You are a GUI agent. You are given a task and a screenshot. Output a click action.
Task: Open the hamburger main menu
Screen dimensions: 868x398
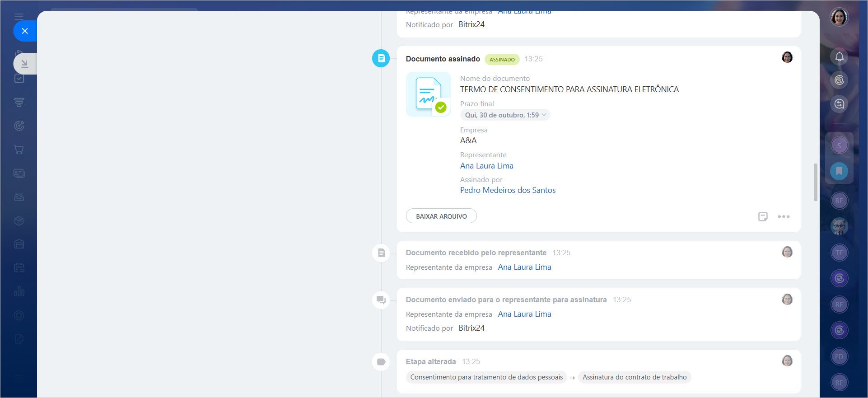pyautogui.click(x=19, y=17)
